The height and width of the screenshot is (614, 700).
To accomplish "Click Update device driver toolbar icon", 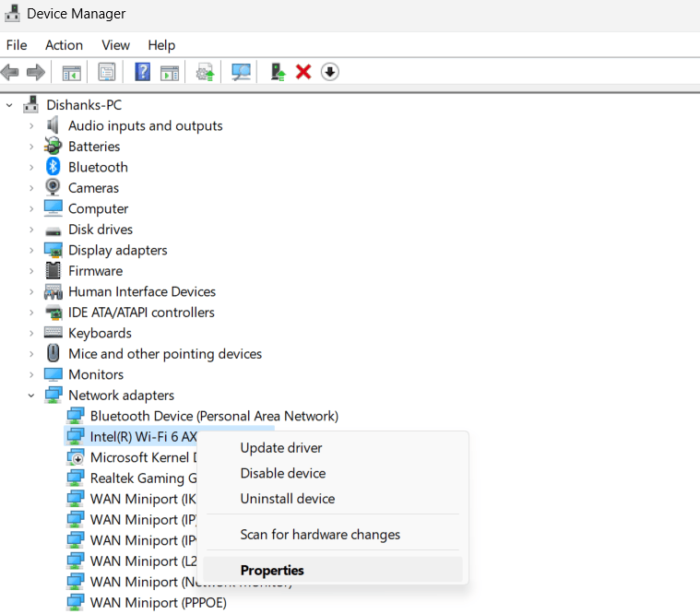I will 206,72.
